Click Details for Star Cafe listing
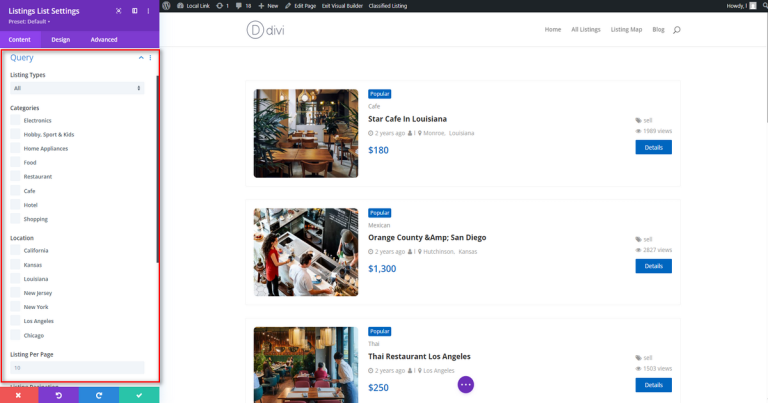This screenshot has width=768, height=403. click(653, 147)
